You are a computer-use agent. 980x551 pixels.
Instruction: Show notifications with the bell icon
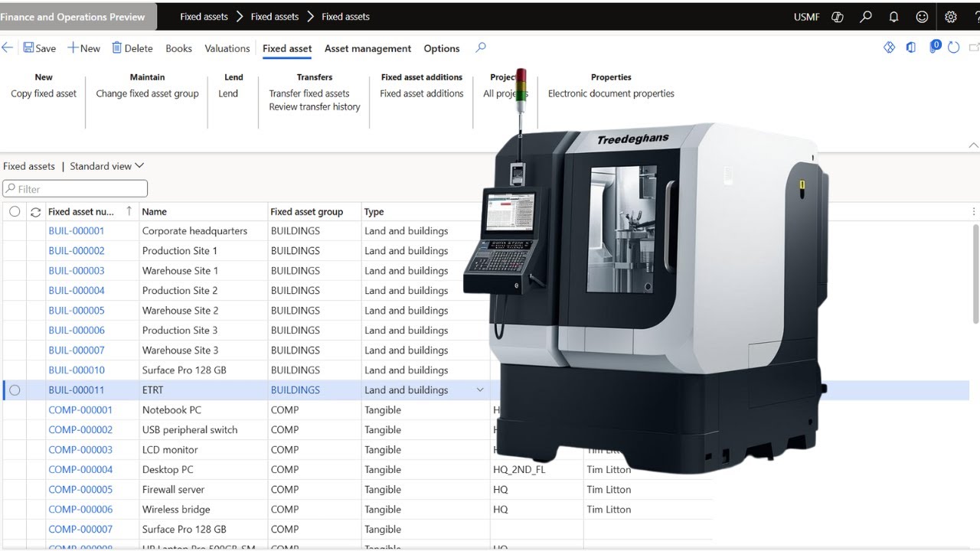(893, 16)
